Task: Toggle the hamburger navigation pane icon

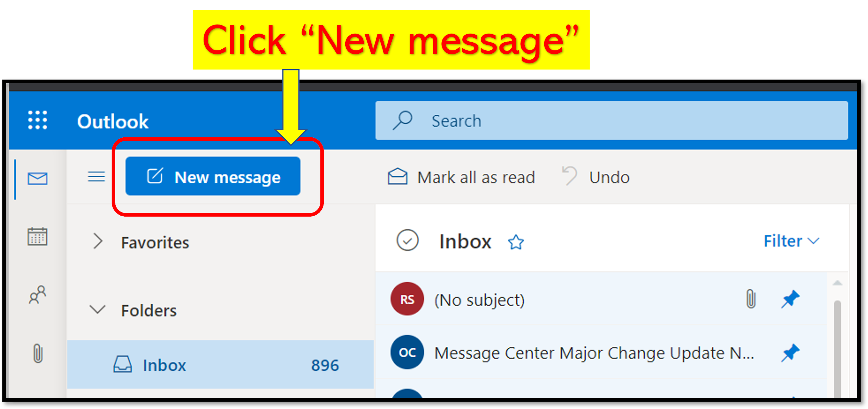Action: point(96,176)
